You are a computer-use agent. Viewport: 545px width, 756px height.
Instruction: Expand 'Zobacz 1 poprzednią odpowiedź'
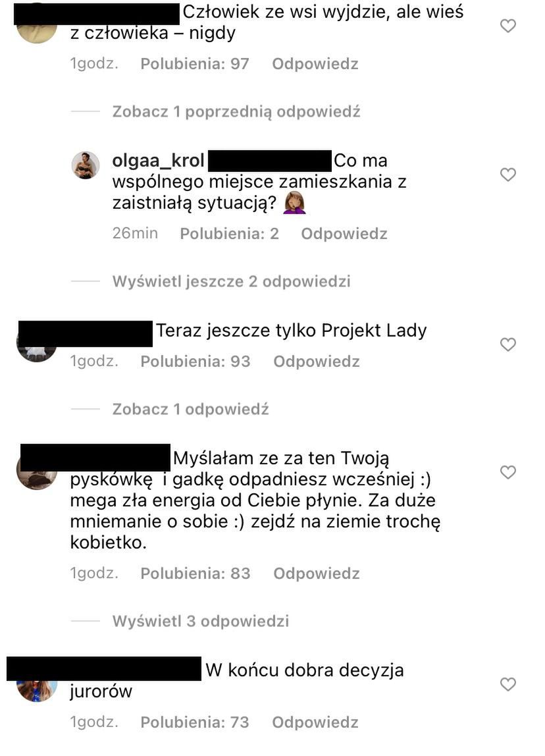[236, 112]
